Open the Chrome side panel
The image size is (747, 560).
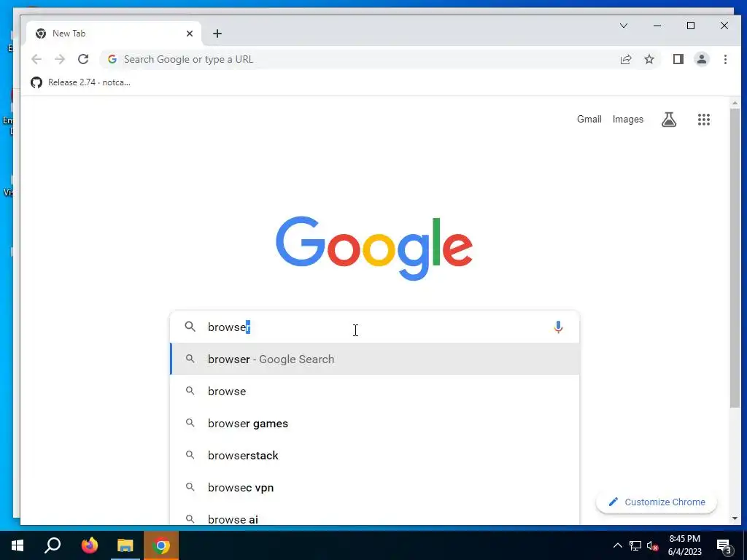click(x=678, y=59)
